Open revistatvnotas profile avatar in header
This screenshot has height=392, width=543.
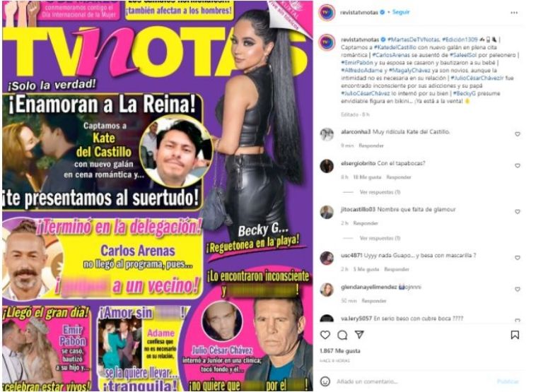(327, 13)
